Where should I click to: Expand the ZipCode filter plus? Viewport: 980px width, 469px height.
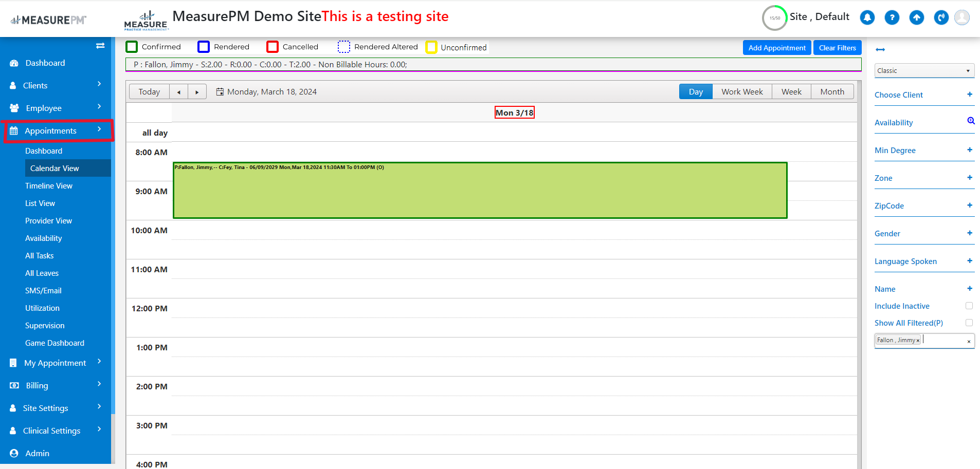point(970,205)
